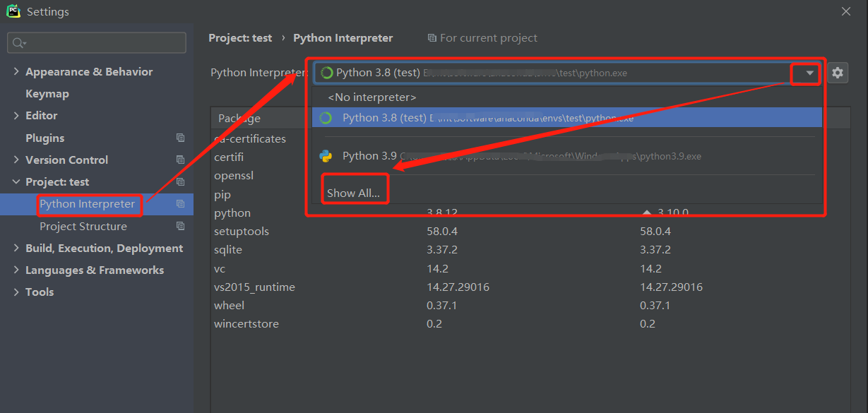
Task: Click the conda ring icon in Python 3.8 list entry
Action: click(x=326, y=118)
